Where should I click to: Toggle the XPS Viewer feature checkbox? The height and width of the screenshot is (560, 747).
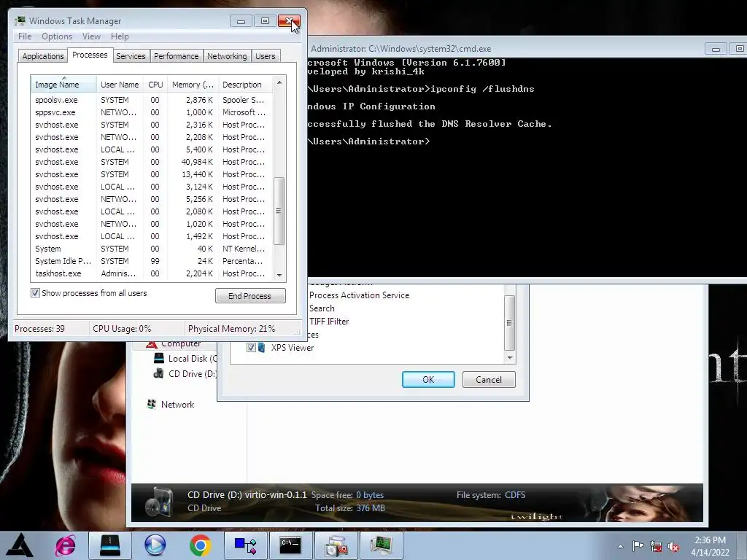coord(251,348)
